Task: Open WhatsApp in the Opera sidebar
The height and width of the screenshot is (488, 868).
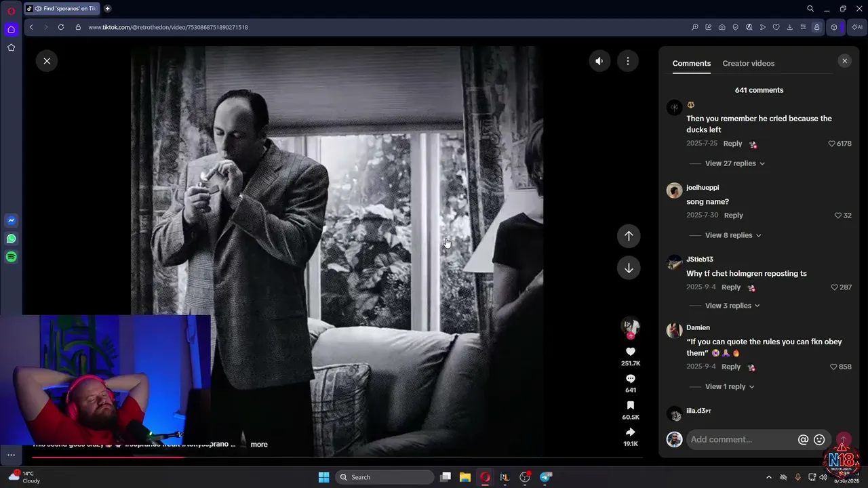Action: [x=11, y=239]
